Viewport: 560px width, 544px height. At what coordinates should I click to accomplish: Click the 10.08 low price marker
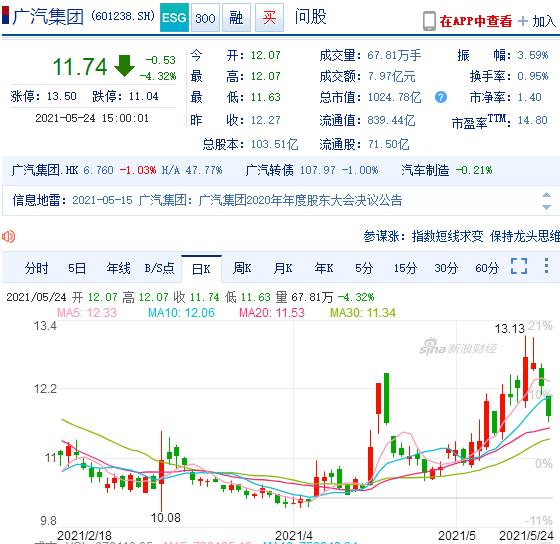(x=165, y=518)
